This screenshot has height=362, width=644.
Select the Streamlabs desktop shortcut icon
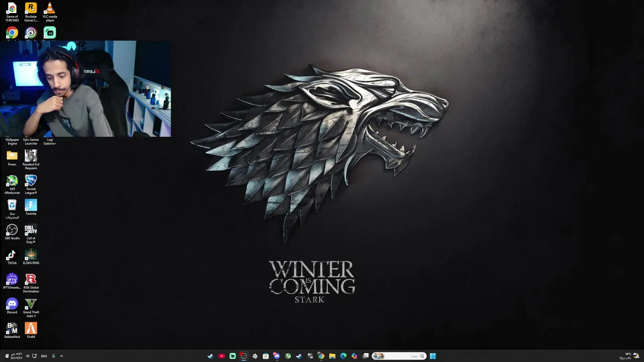click(49, 34)
